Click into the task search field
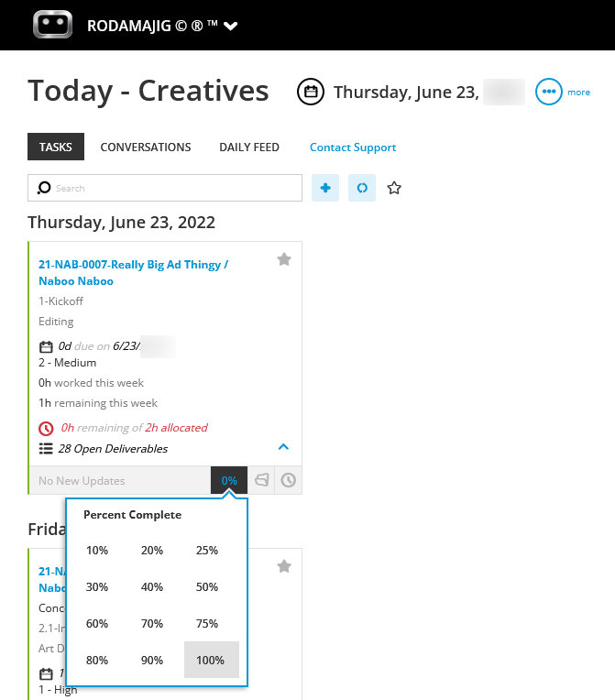Screen dimensions: 615x700 (x=174, y=188)
